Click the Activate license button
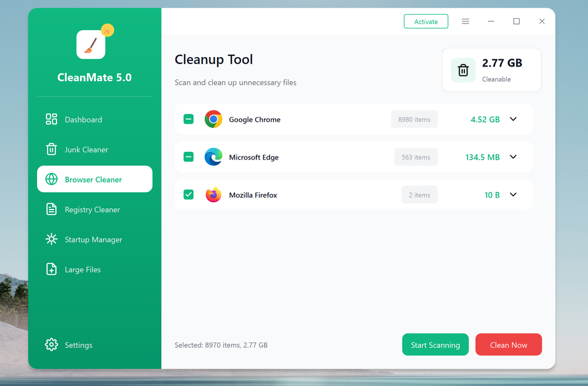Viewport: 588px width, 386px height. [426, 21]
